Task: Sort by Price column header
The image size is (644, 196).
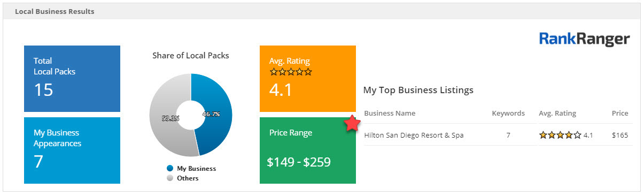Action: 620,114
